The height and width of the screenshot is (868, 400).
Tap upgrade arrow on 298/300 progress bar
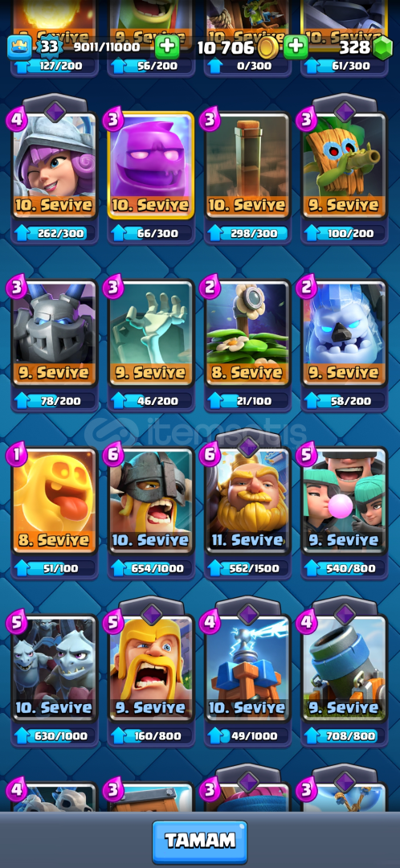(214, 234)
